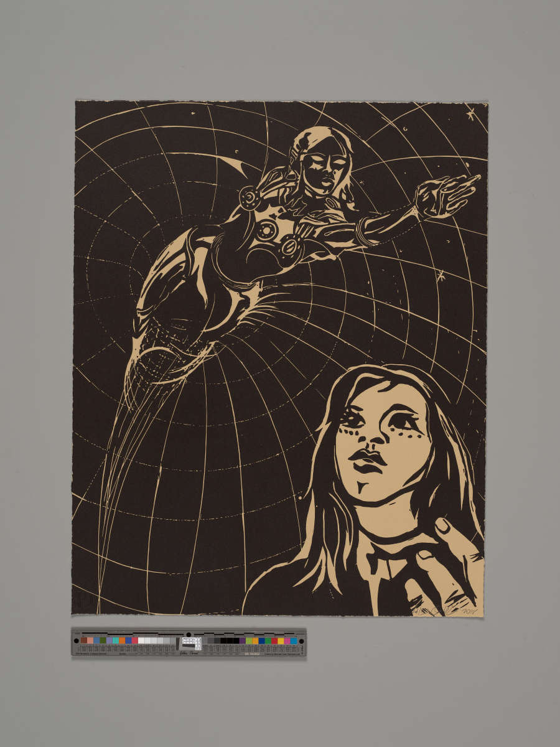Screen dimensions: 560x747
Task: Click the woman's face in the print
Action: coord(381,442)
